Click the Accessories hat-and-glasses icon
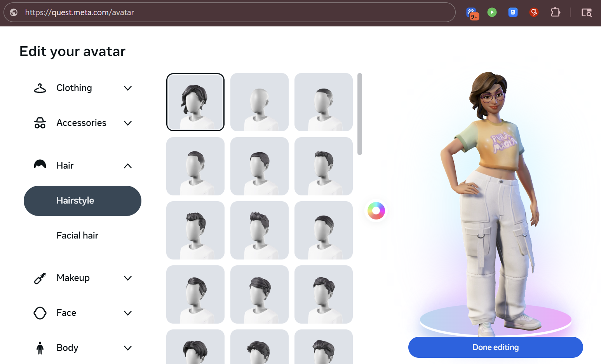This screenshot has height=364, width=601. tap(40, 123)
